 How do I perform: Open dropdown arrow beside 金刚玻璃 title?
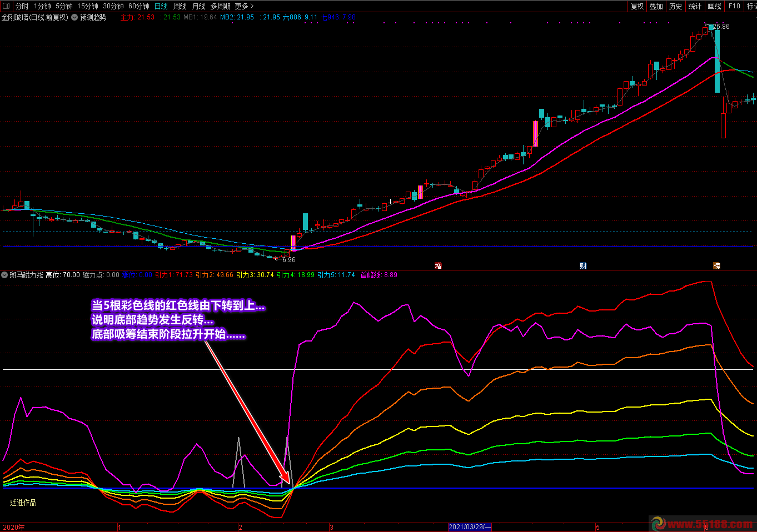point(74,17)
